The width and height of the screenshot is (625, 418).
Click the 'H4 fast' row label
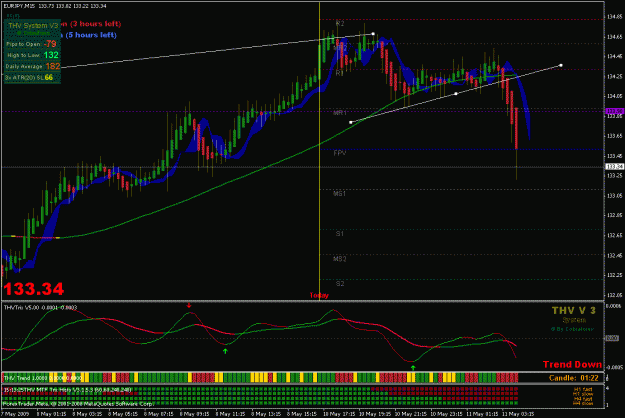click(583, 399)
